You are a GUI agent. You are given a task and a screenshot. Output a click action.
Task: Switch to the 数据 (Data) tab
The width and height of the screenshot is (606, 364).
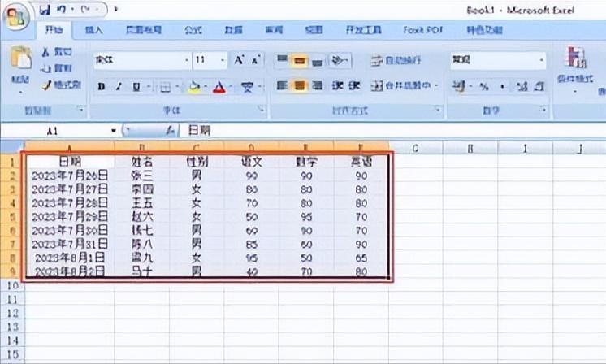233,30
